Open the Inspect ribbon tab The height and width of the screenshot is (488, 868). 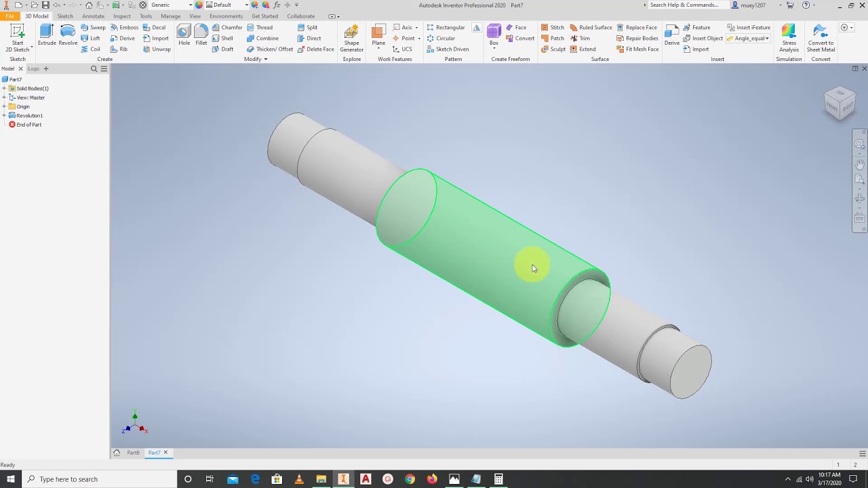click(x=122, y=16)
